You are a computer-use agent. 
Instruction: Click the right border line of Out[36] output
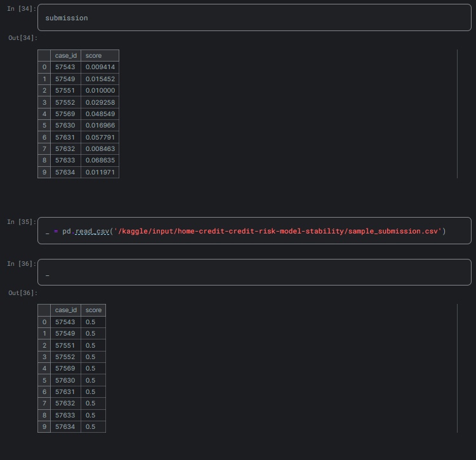457,368
